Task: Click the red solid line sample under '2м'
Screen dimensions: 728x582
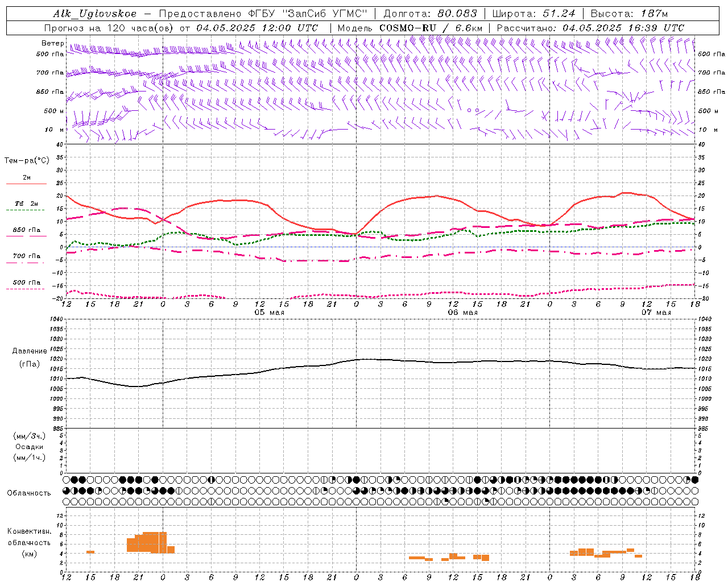Action: [26, 184]
